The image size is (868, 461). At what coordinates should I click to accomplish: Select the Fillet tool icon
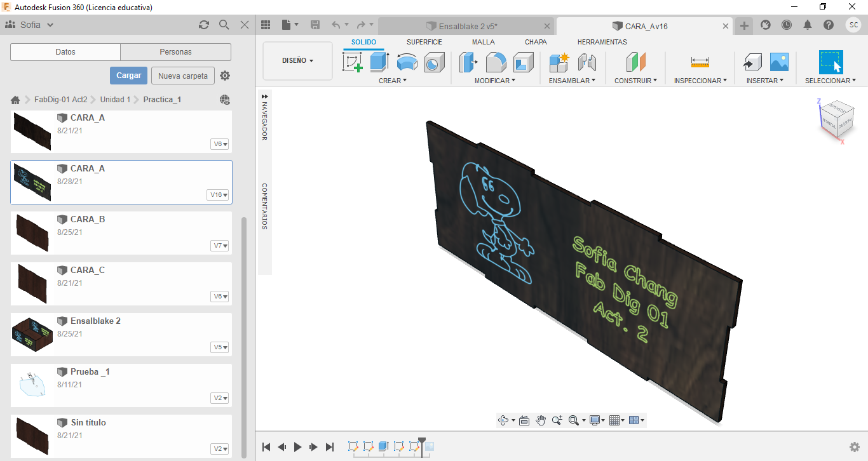click(x=496, y=62)
